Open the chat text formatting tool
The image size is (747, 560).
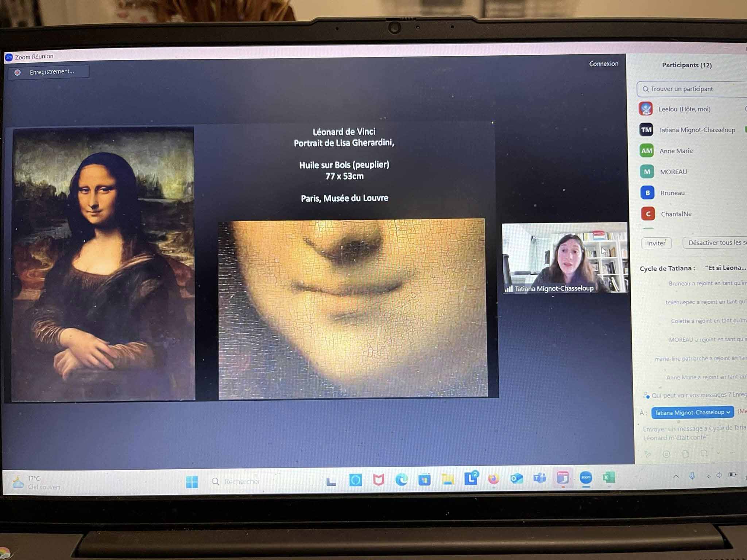(x=647, y=454)
